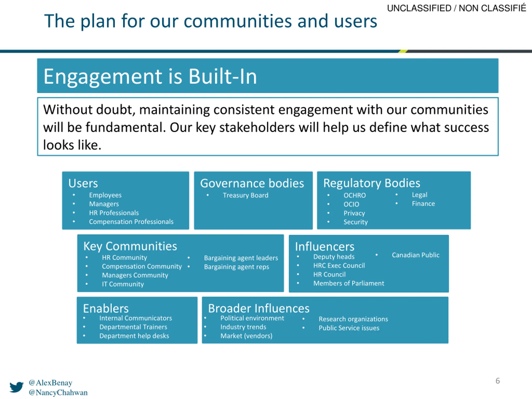Click the Bargaining agent reps bullet
This screenshot has height=399, width=532.
pos(237,267)
